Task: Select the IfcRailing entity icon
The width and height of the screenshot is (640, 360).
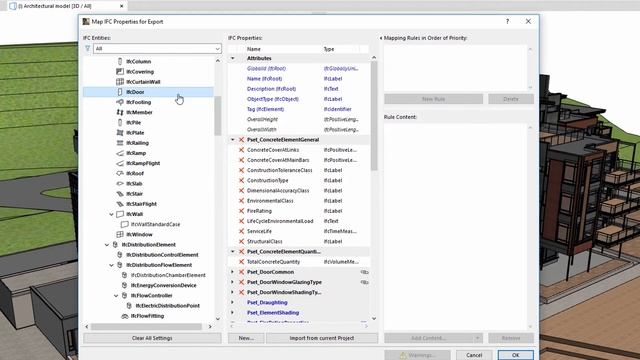Action: pos(120,143)
